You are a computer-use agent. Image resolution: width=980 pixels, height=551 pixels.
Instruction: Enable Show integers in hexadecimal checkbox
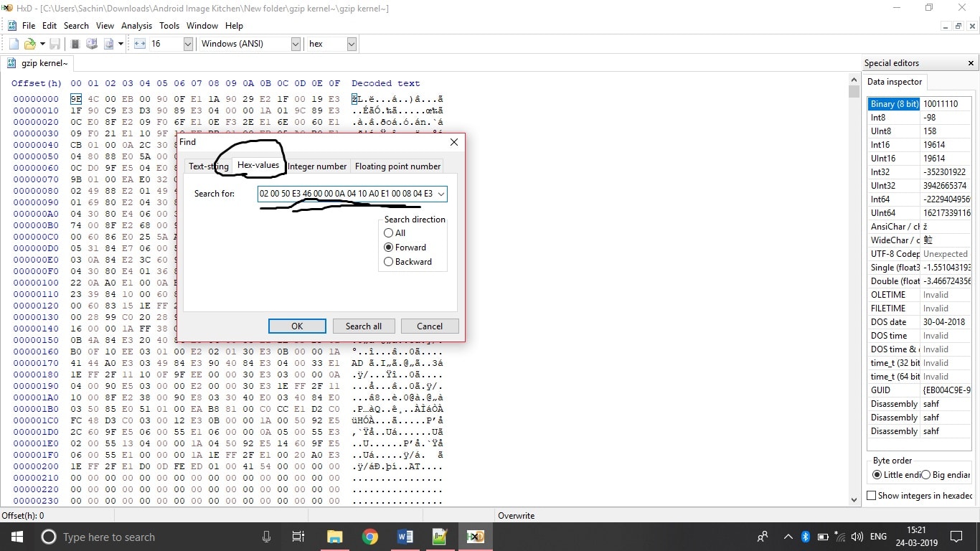(872, 496)
